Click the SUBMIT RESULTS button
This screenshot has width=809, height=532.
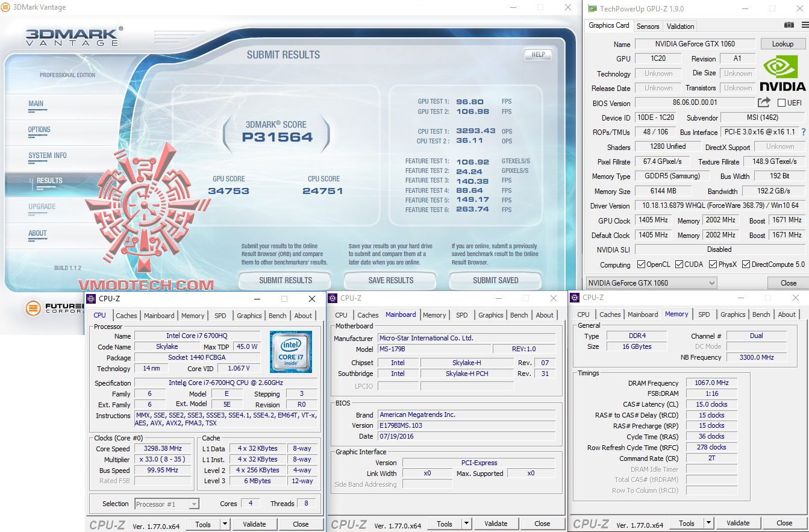pyautogui.click(x=286, y=280)
